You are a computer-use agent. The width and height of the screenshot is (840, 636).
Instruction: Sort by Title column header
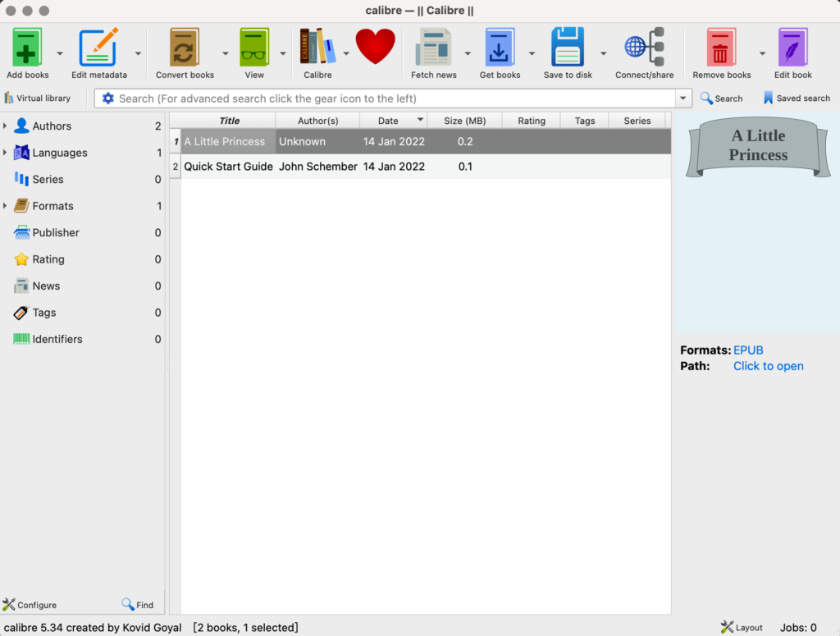(x=229, y=121)
